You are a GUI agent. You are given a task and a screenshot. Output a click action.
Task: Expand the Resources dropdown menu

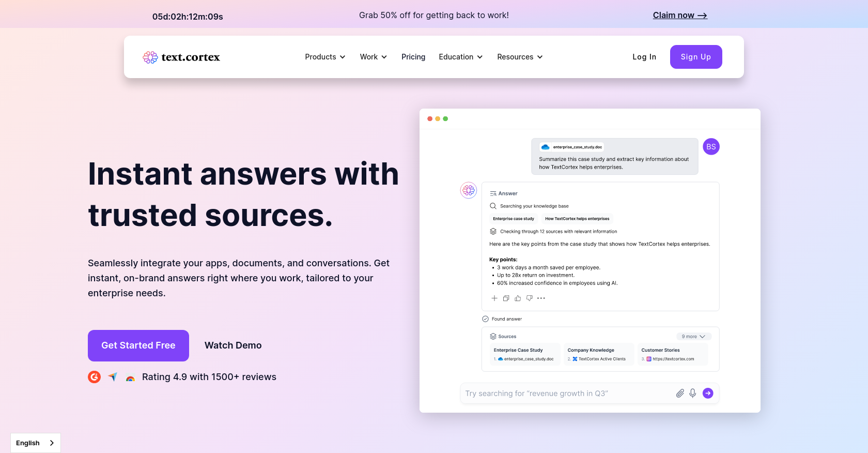point(520,57)
